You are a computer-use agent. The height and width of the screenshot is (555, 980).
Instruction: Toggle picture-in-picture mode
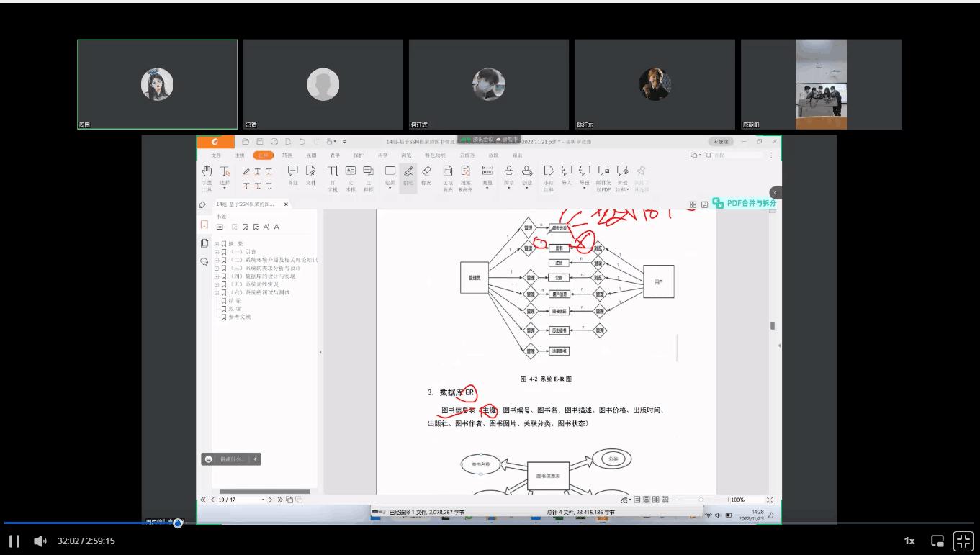click(938, 541)
